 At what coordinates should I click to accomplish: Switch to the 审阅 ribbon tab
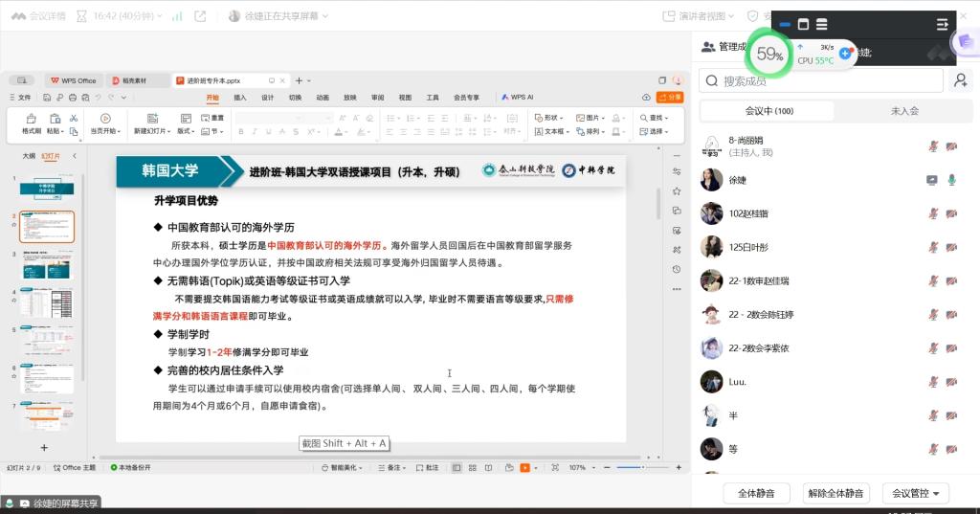[x=377, y=98]
